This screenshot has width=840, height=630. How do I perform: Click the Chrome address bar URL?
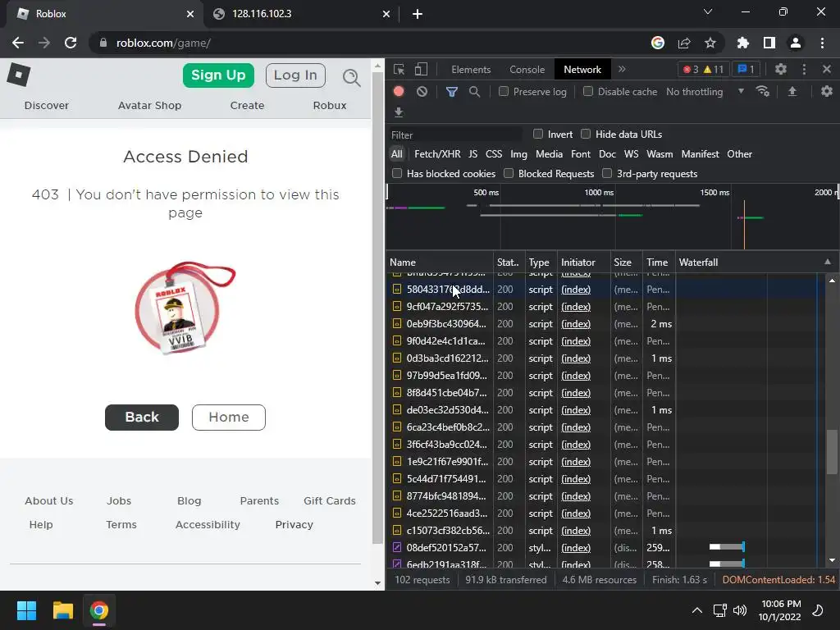[x=163, y=43]
